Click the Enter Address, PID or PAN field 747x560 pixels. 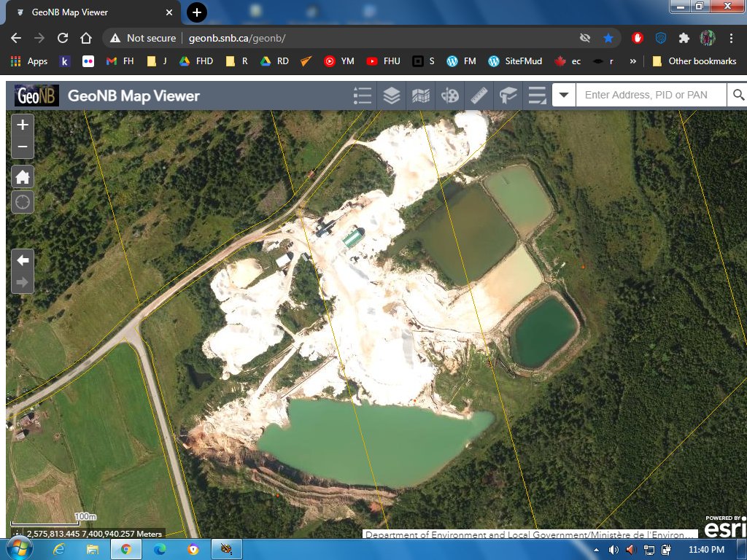[651, 96]
